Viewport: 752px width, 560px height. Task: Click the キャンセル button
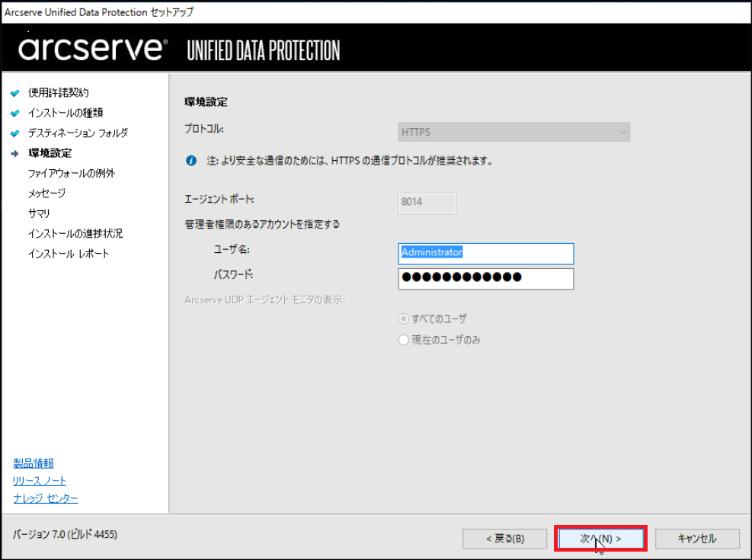click(697, 539)
